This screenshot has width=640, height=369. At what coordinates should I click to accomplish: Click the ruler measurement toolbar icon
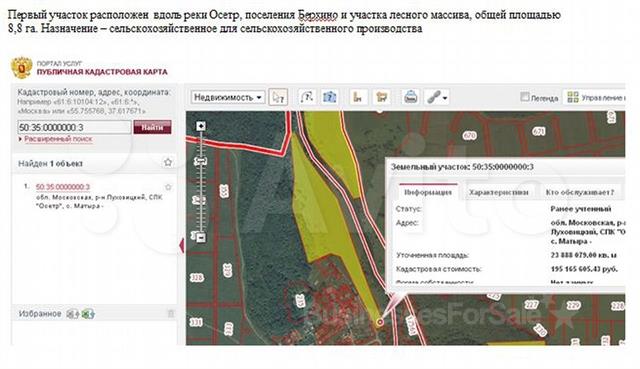coord(358,97)
